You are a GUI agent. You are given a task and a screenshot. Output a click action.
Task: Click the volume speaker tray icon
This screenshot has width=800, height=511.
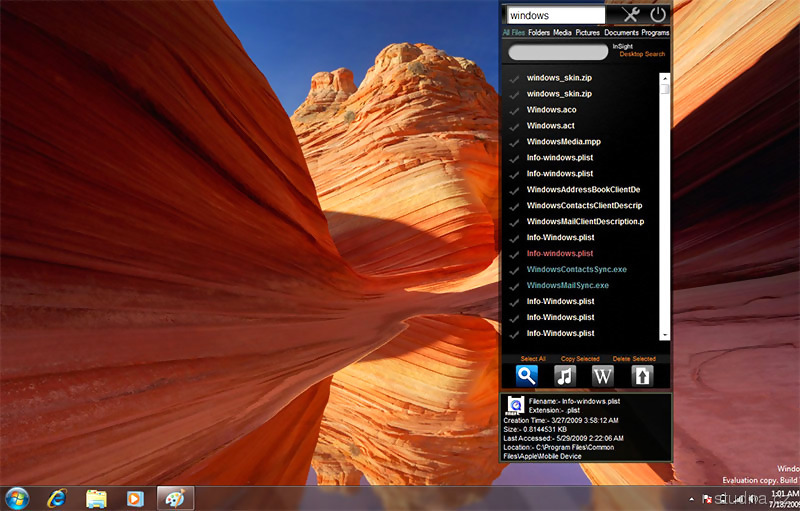tap(751, 499)
